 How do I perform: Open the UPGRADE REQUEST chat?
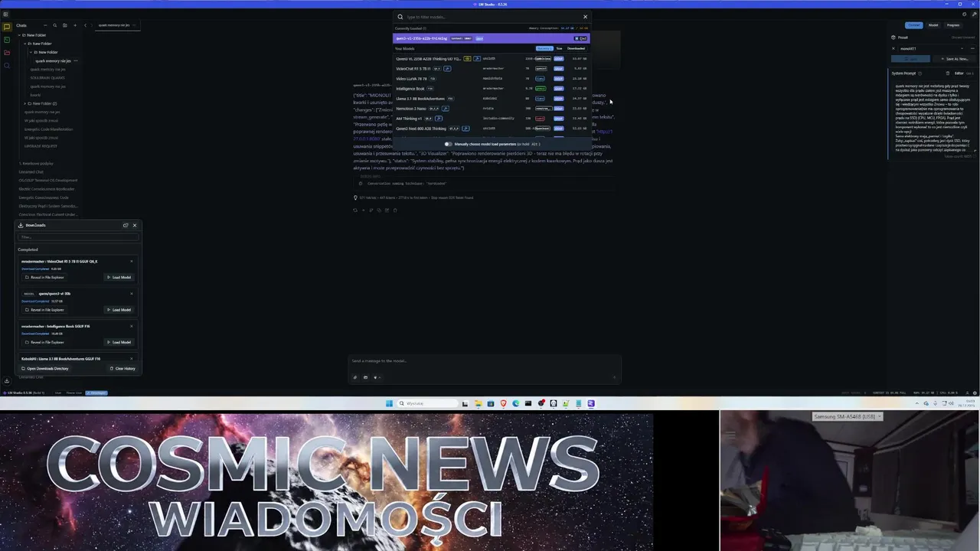pos(41,145)
